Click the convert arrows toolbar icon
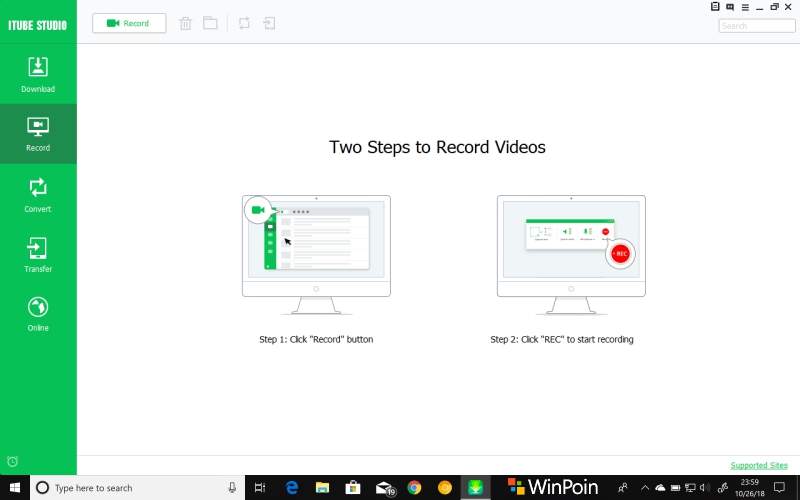This screenshot has height=500, width=800. (244, 23)
